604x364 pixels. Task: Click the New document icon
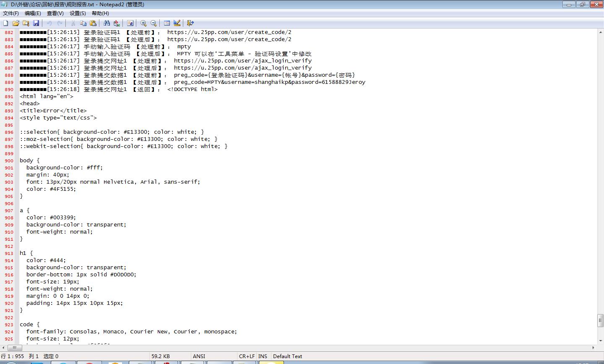6,23
